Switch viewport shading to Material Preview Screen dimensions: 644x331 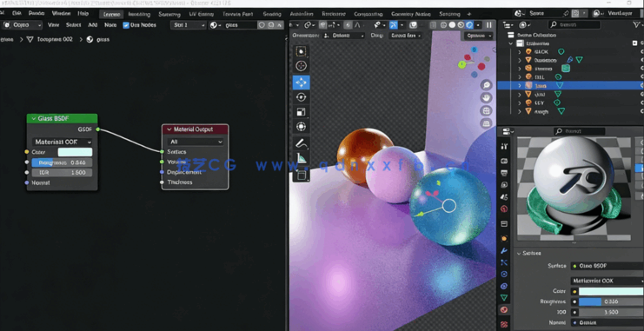tap(461, 25)
